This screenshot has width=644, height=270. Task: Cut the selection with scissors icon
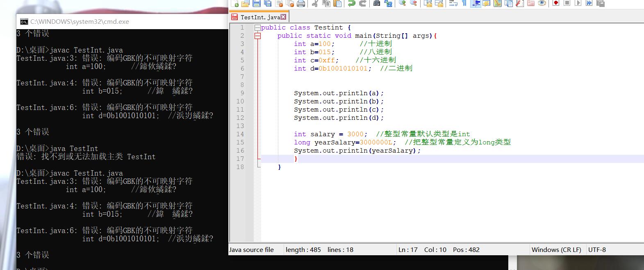click(315, 3)
